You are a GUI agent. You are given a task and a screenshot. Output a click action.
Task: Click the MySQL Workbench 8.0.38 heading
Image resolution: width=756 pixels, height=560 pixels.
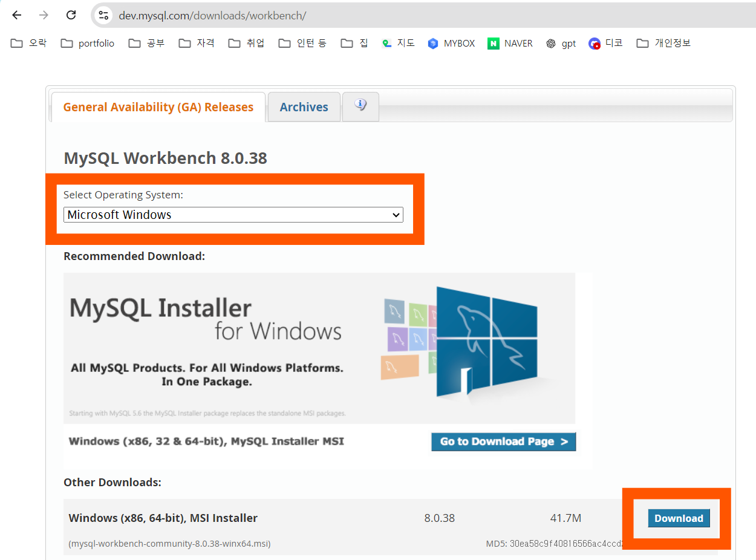click(166, 158)
